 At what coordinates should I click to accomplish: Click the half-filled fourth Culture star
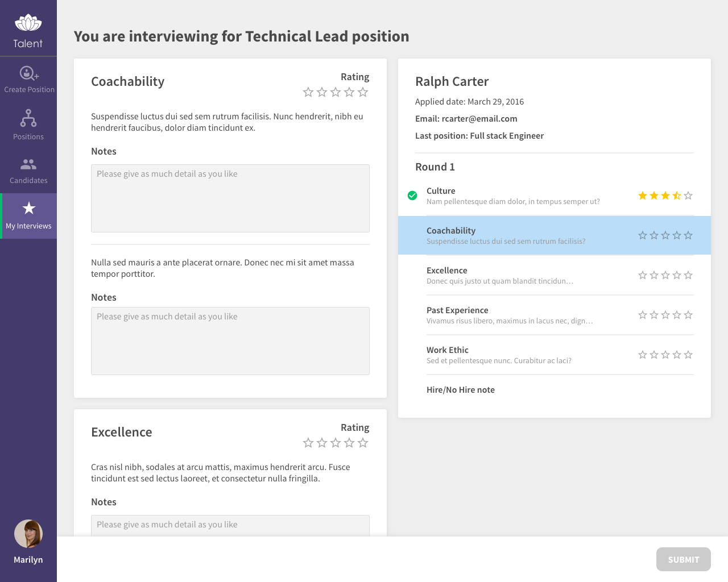(677, 196)
